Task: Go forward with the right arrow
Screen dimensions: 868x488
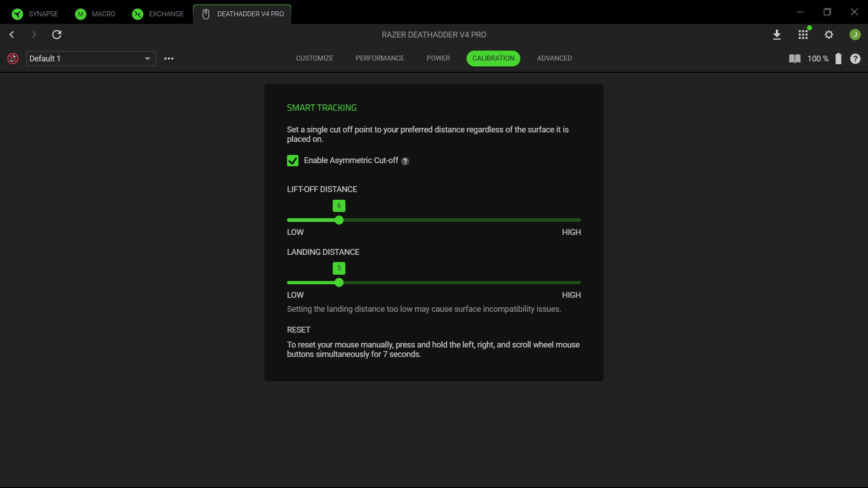Action: click(34, 35)
